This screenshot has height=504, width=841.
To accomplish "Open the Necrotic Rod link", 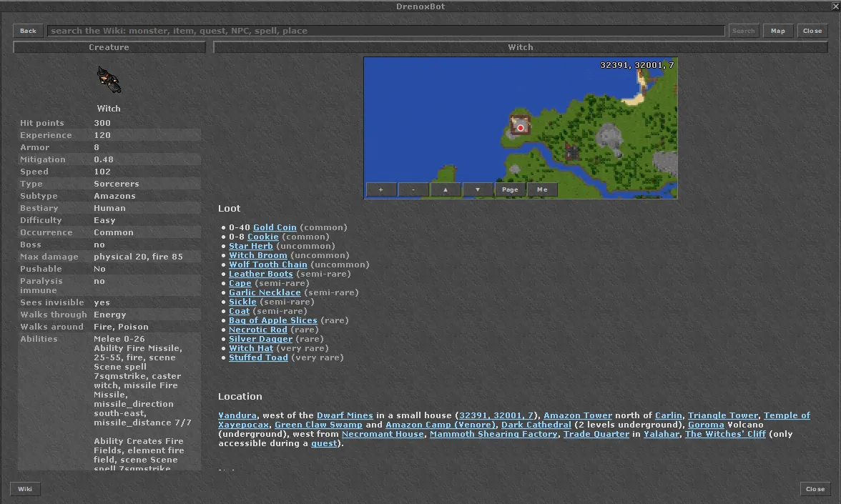I will pos(258,330).
